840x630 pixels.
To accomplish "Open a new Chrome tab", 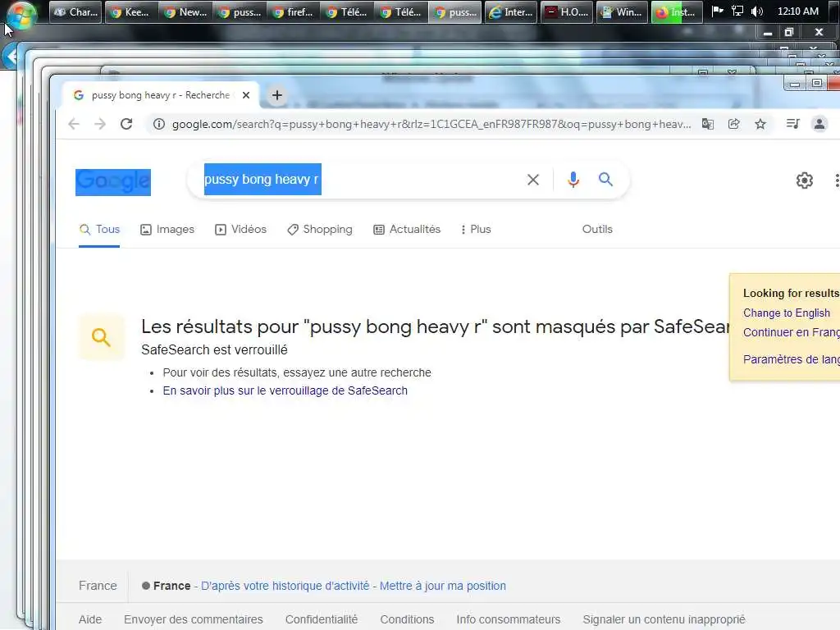I will coord(277,95).
